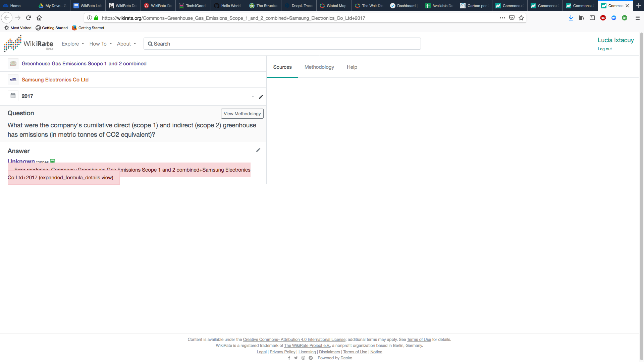Open the browser home page icon
Viewport: 644px width, 362px height.
coord(39,18)
